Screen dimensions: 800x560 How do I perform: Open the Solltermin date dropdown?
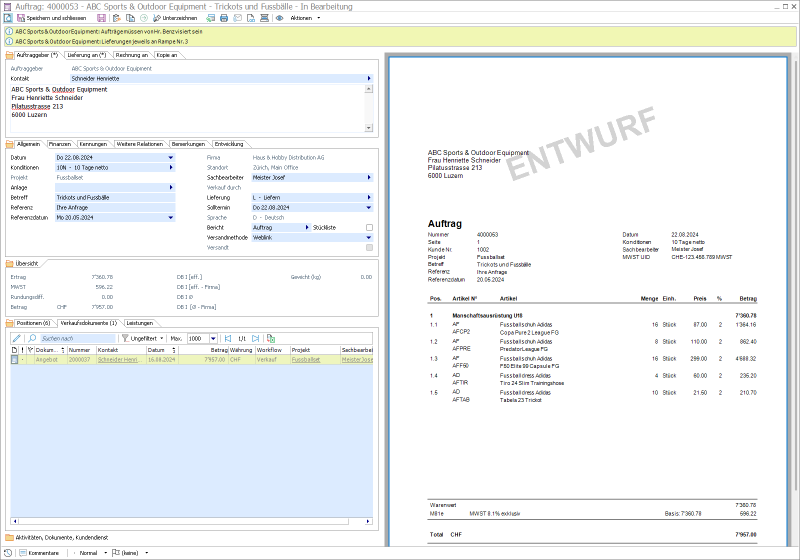pos(369,208)
